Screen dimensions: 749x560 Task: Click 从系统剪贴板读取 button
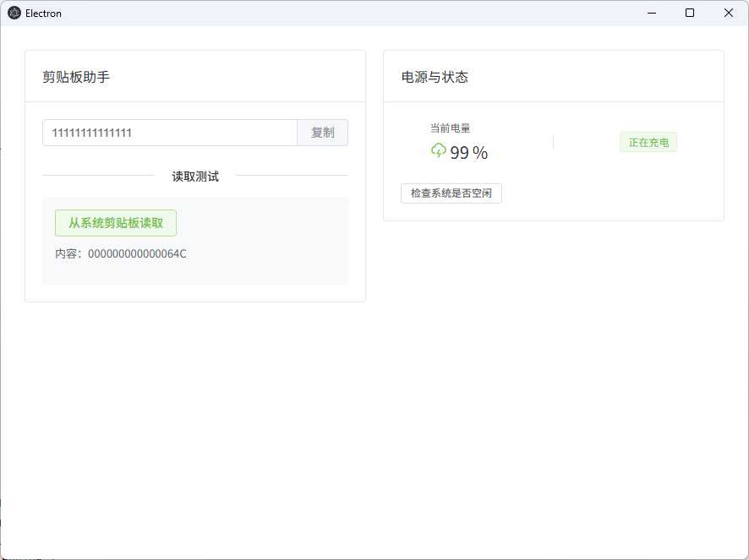point(116,223)
